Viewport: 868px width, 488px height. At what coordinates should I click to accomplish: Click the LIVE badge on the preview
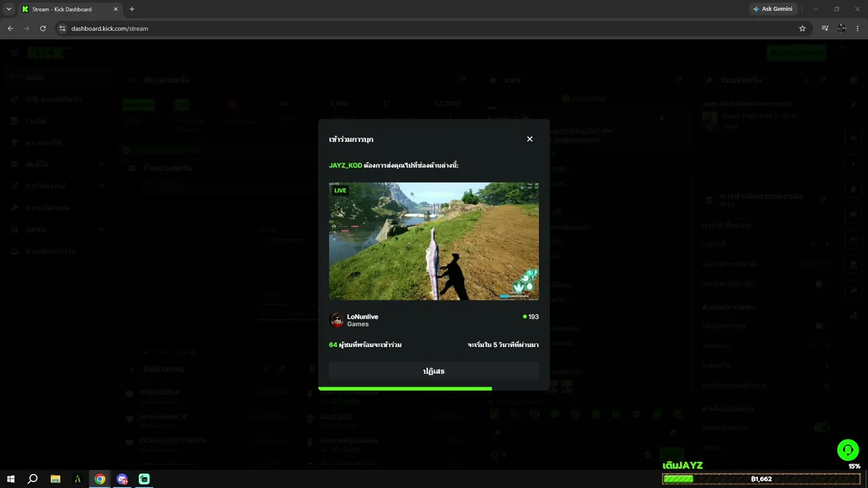pos(340,190)
